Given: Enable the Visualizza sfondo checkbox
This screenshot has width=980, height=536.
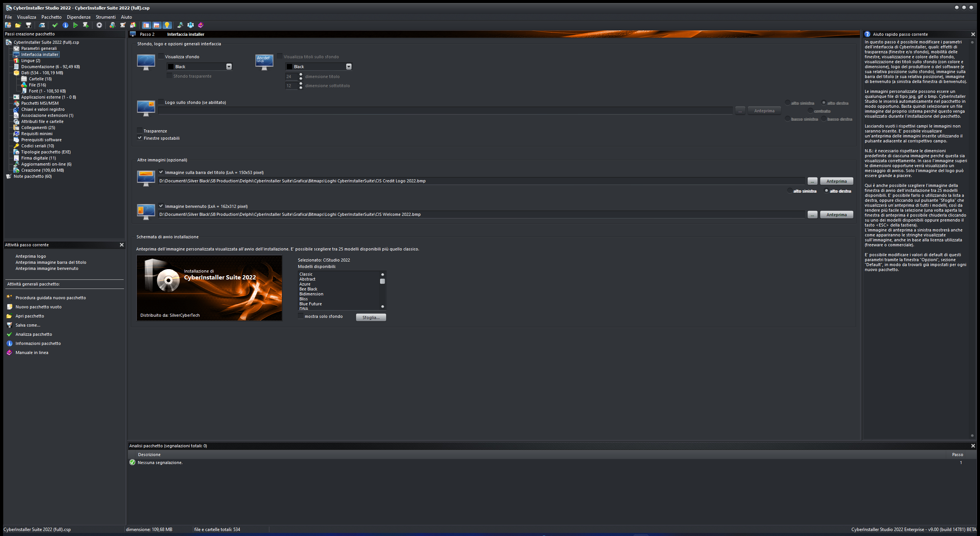Looking at the screenshot, I should pos(161,56).
